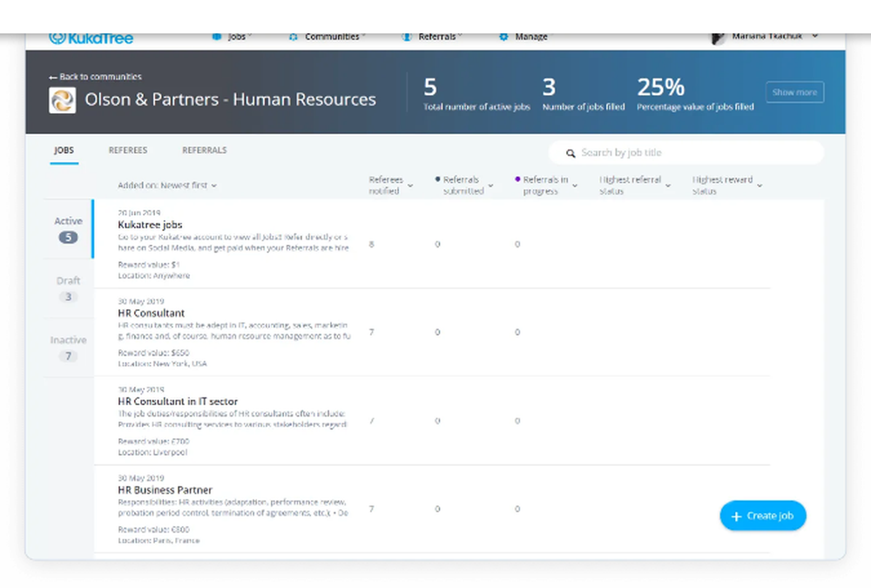The height and width of the screenshot is (588, 871).
Task: Click the Show more button
Action: (794, 92)
